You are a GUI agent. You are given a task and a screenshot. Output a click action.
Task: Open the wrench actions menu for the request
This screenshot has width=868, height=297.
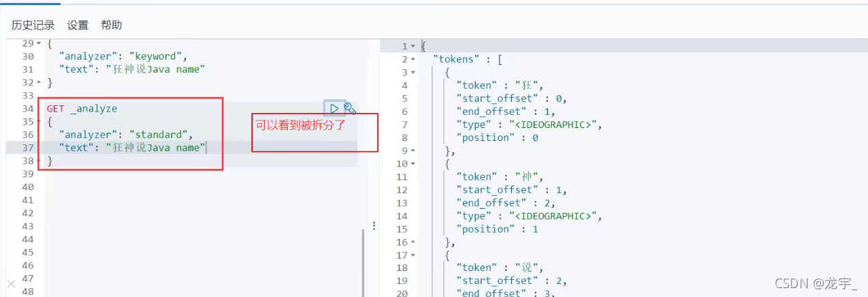tap(350, 108)
